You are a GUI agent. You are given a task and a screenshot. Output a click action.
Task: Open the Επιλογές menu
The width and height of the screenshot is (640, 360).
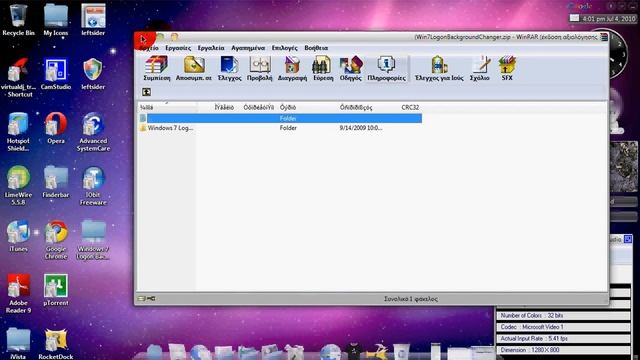284,48
